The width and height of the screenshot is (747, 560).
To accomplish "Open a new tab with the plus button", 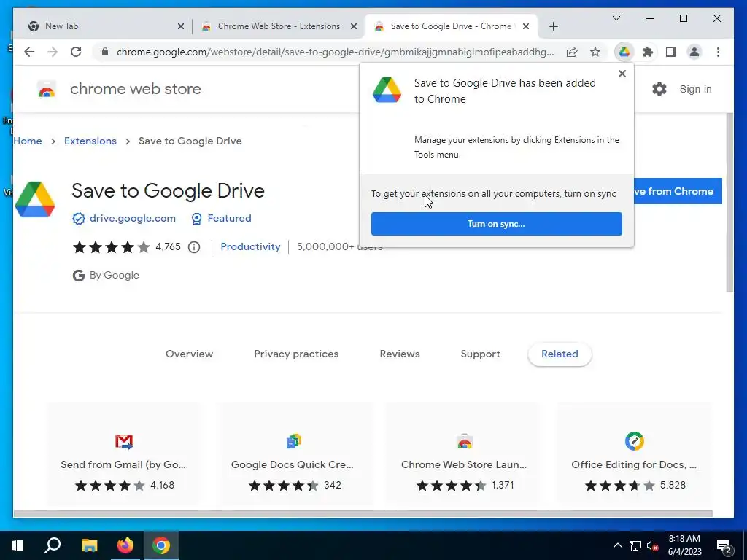I will (x=553, y=26).
